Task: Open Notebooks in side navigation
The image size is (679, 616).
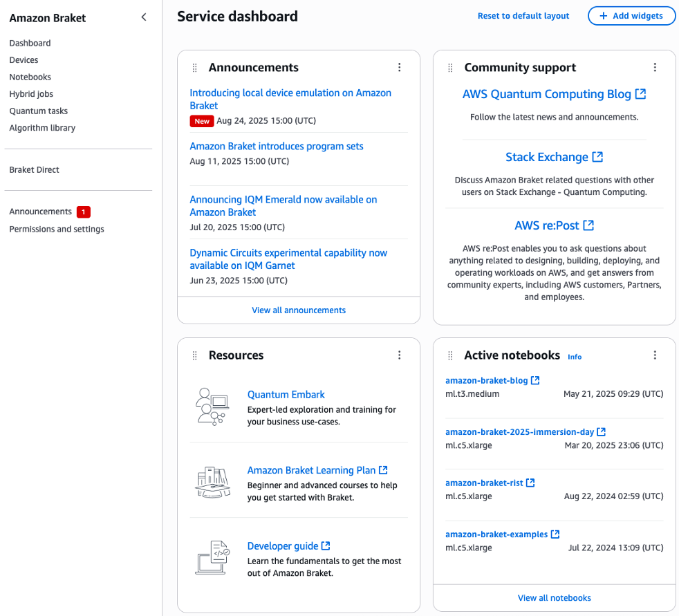Action: (30, 77)
